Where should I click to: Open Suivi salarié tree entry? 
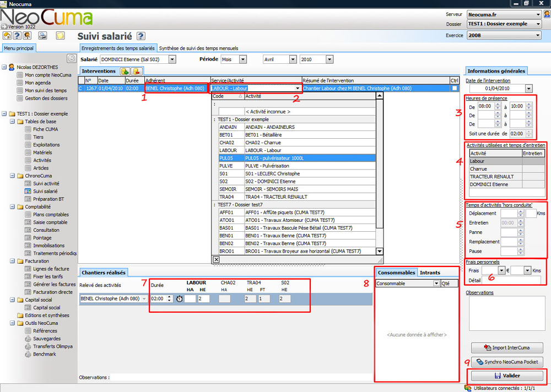[x=45, y=191]
